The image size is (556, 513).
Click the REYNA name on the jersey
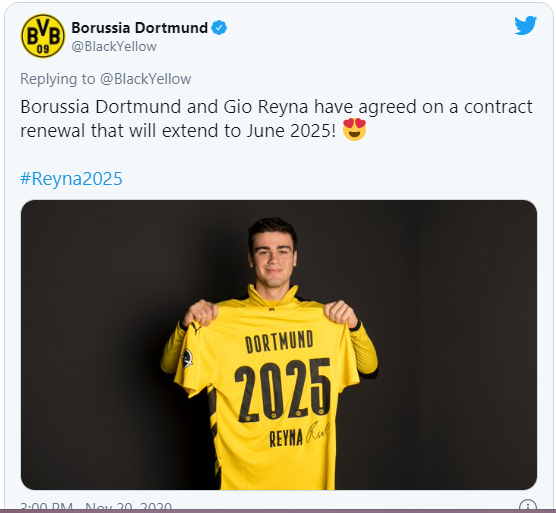click(x=286, y=438)
